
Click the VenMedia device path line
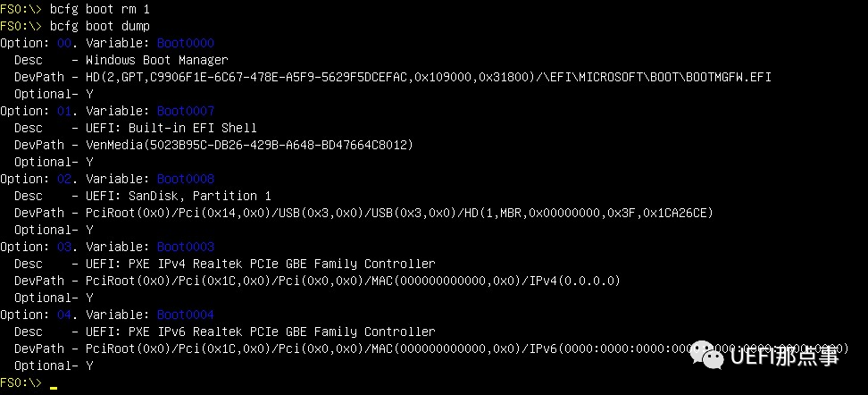pos(249,145)
